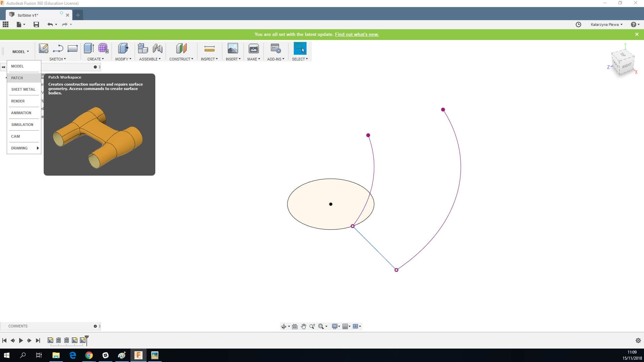Open Scripts and Add-Ins icon
Screen dimensions: 644x362
(276, 48)
